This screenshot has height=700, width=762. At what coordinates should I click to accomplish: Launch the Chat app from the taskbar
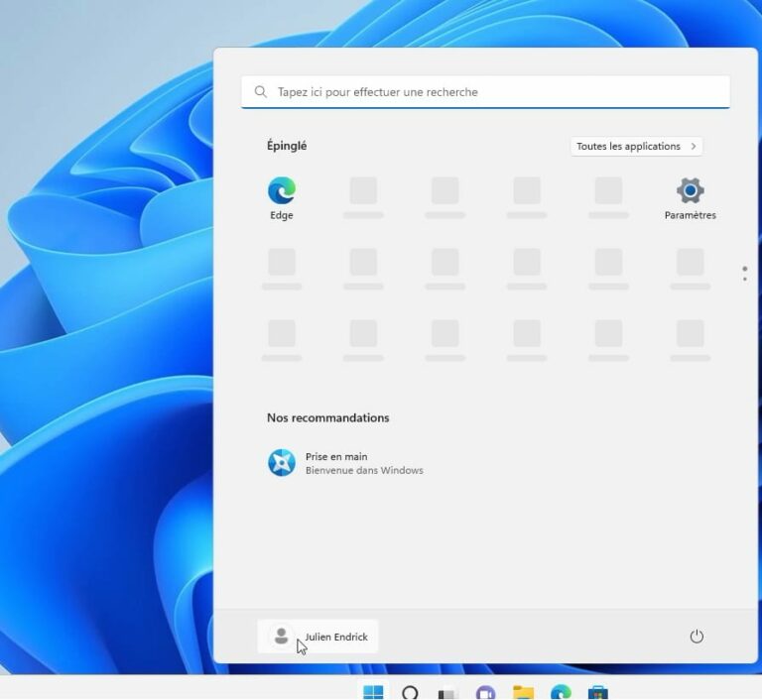[x=485, y=692]
